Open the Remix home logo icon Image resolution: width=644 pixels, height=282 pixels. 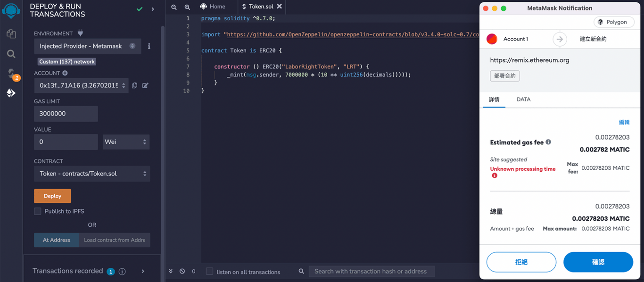click(x=11, y=10)
